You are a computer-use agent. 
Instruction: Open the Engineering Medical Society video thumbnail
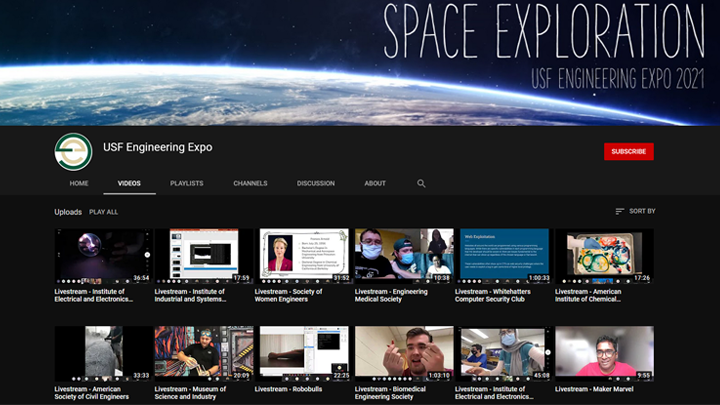click(x=404, y=256)
